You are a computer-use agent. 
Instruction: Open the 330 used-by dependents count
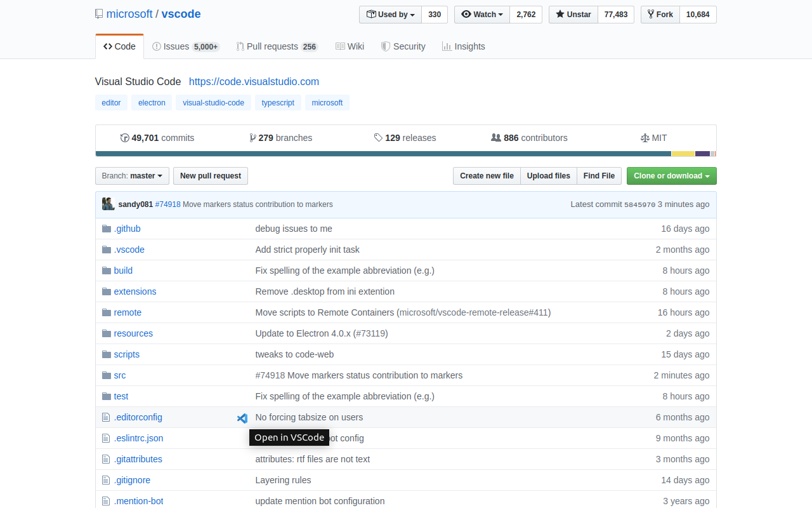[435, 15]
